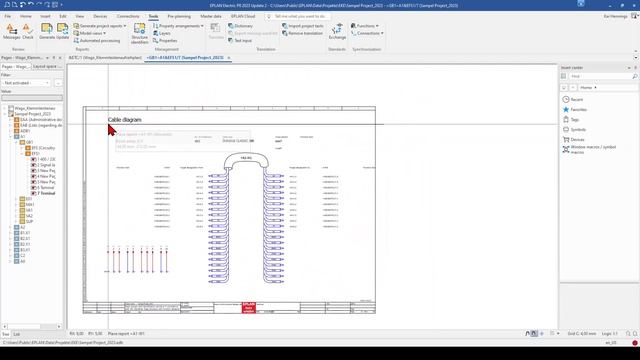Open Symbols in the Insert center

coord(574,129)
